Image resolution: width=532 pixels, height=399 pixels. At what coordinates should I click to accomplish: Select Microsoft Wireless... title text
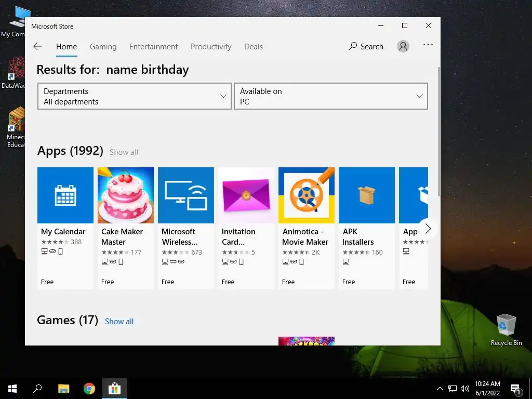point(179,236)
